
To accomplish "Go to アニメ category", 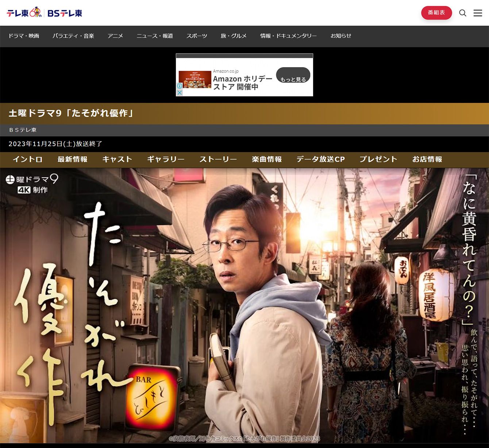I will [115, 36].
